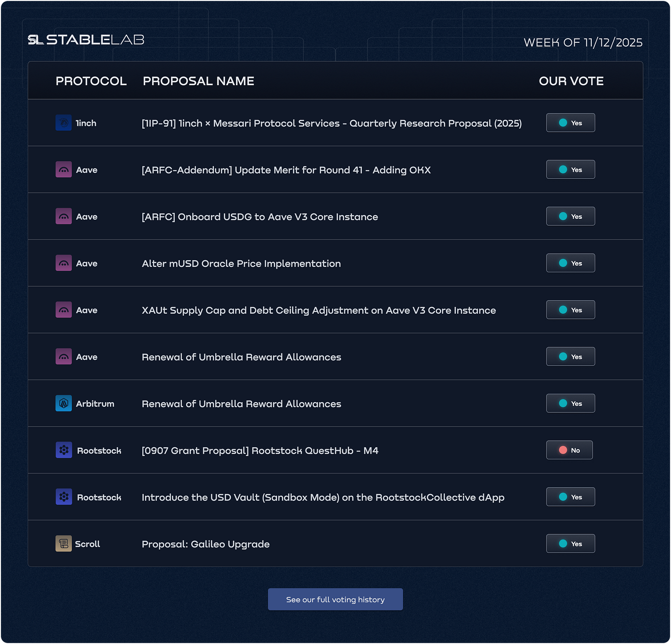671x644 pixels.
Task: Open XAUt Supply Cap and Debt Ceiling title
Action: [319, 310]
